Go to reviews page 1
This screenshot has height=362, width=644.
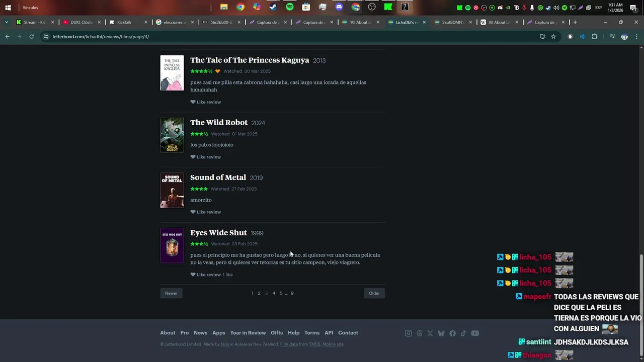(252, 293)
